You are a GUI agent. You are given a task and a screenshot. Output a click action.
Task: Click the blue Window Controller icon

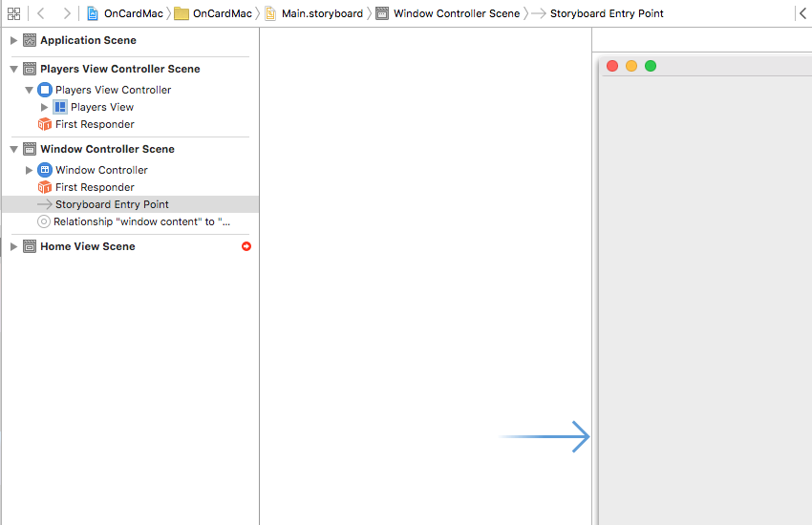[x=45, y=170]
